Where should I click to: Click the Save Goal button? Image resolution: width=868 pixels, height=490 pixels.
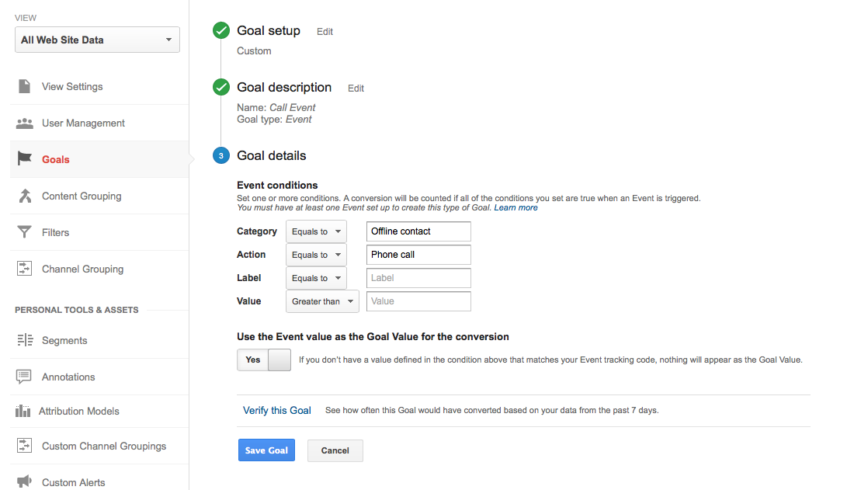pos(267,450)
